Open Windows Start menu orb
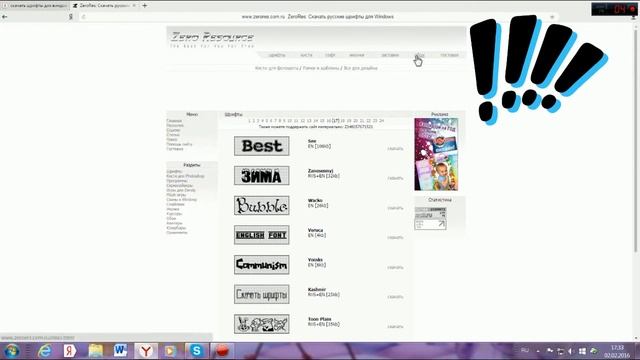This screenshot has height=360, width=640. pos(12,351)
